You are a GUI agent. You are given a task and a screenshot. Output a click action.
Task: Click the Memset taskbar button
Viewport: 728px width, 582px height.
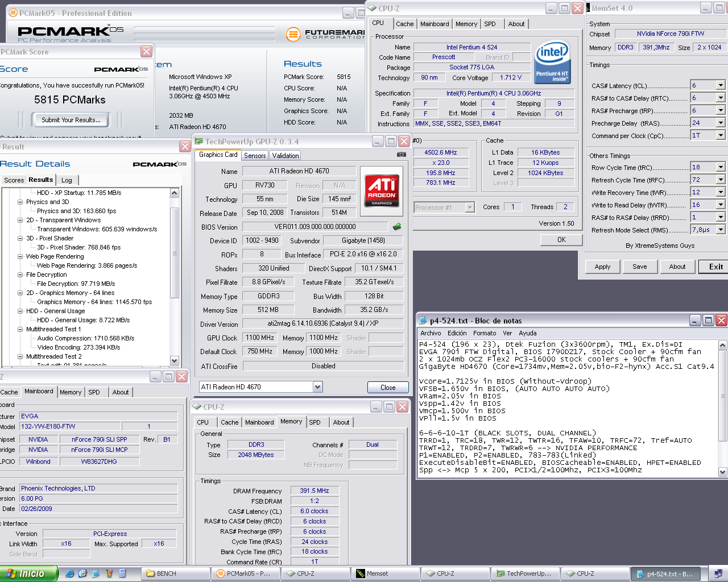385,573
